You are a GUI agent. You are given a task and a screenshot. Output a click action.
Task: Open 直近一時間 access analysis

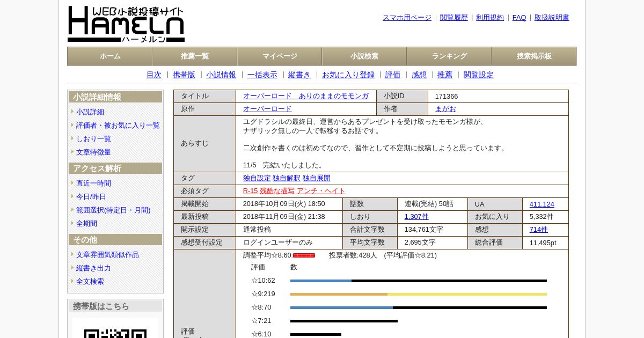[93, 183]
